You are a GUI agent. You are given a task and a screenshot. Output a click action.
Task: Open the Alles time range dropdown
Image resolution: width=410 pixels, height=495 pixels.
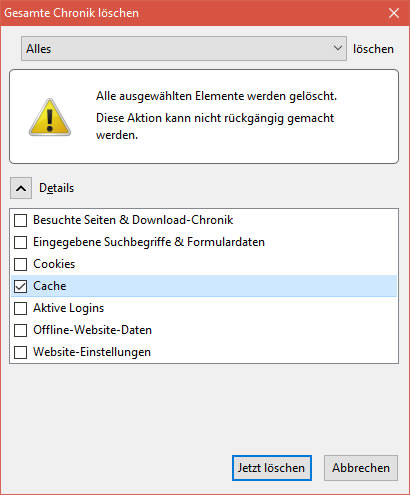point(184,49)
